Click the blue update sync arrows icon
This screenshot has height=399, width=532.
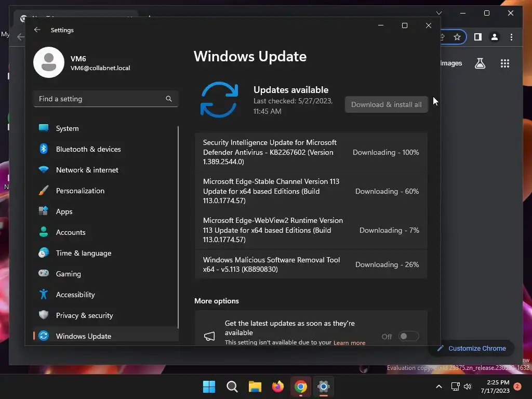click(219, 99)
